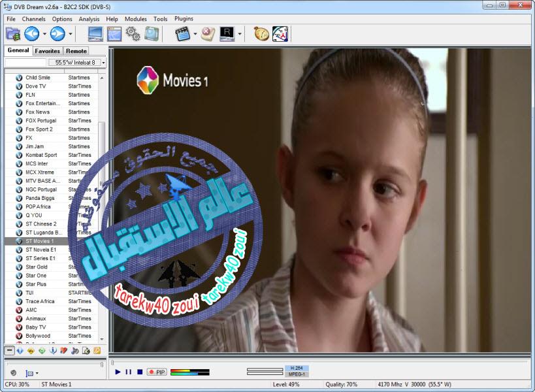Click the black R monitor icon

coord(227,34)
